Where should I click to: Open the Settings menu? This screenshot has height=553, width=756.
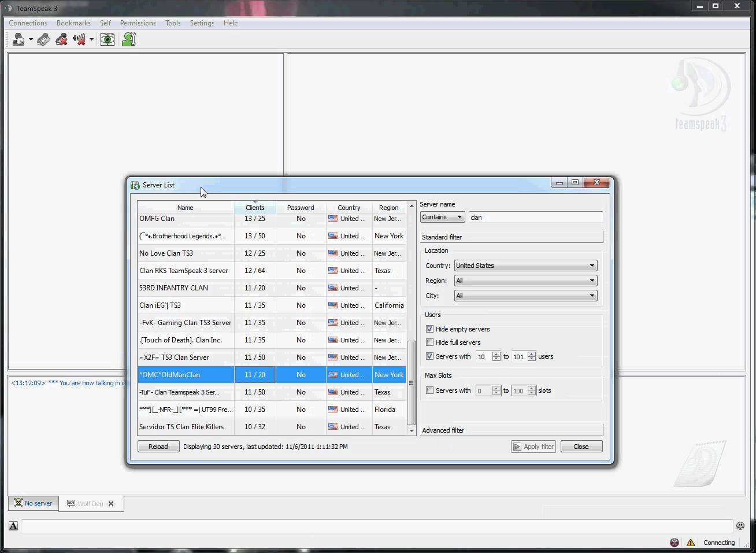pos(202,23)
